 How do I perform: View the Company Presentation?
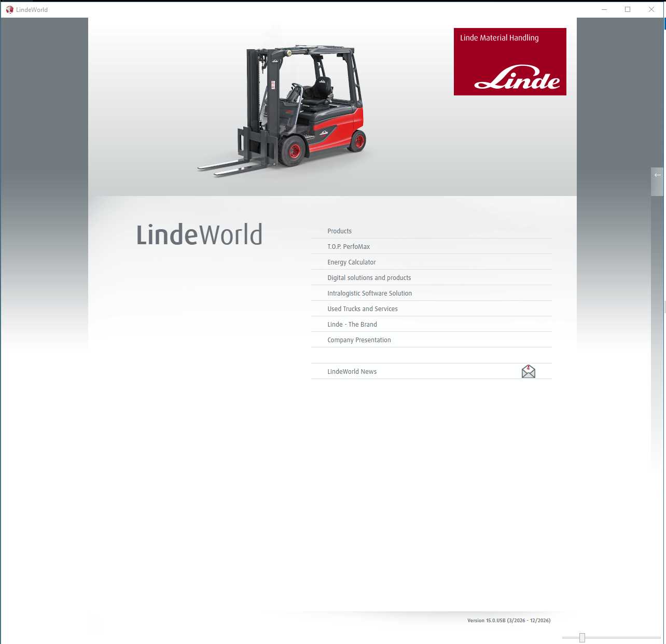(x=431, y=340)
